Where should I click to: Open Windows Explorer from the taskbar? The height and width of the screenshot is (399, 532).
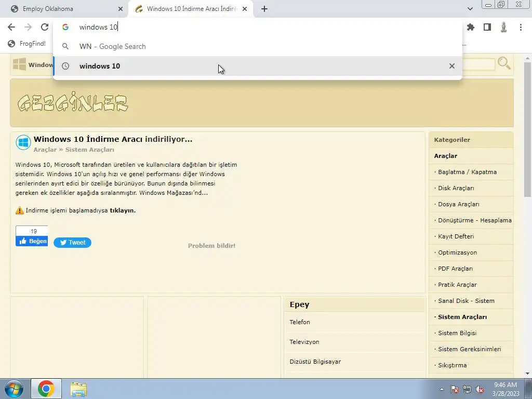78,389
